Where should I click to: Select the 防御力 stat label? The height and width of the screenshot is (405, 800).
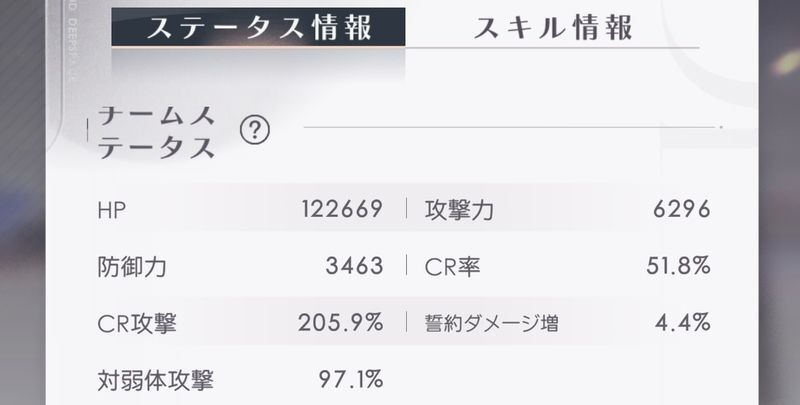coord(132,267)
